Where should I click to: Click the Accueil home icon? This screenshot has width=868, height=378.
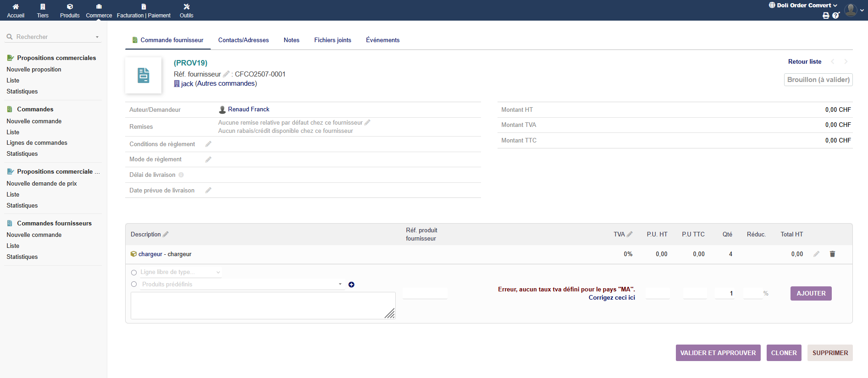[16, 7]
